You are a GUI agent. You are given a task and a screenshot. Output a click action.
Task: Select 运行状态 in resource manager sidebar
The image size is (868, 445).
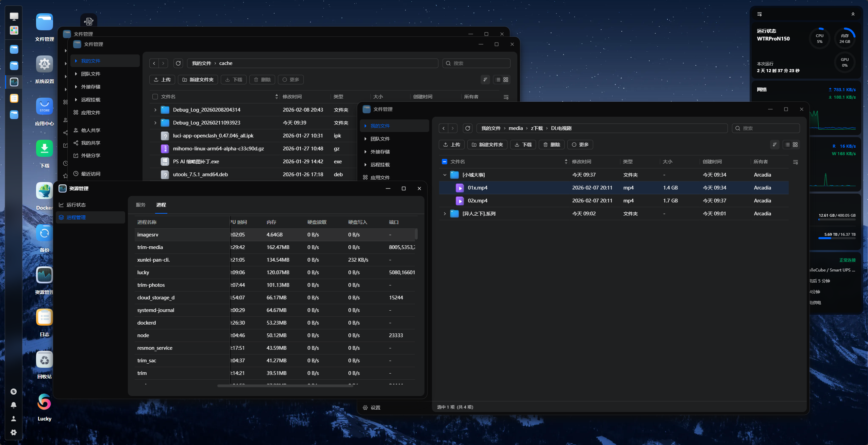click(76, 205)
